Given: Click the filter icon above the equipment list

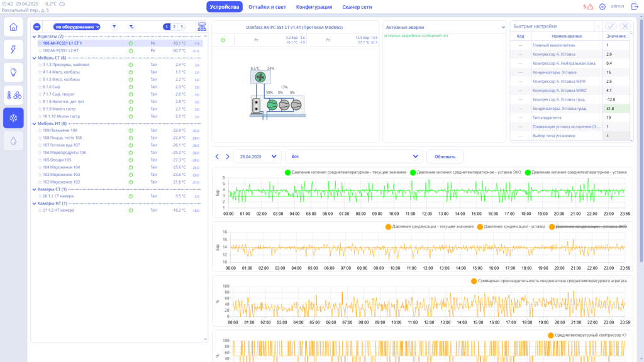Looking at the screenshot, I should [114, 26].
